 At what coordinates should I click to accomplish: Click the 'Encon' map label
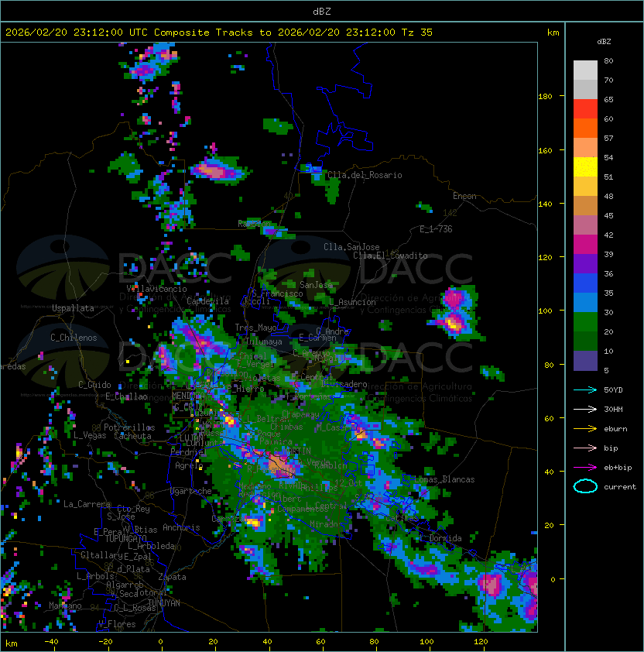[x=464, y=196]
